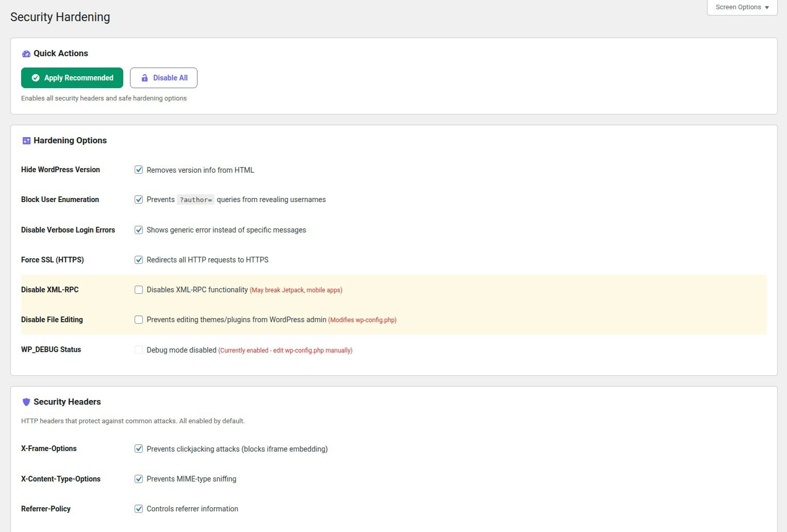Toggle the X-Frame-Options checkbox

[x=139, y=448]
